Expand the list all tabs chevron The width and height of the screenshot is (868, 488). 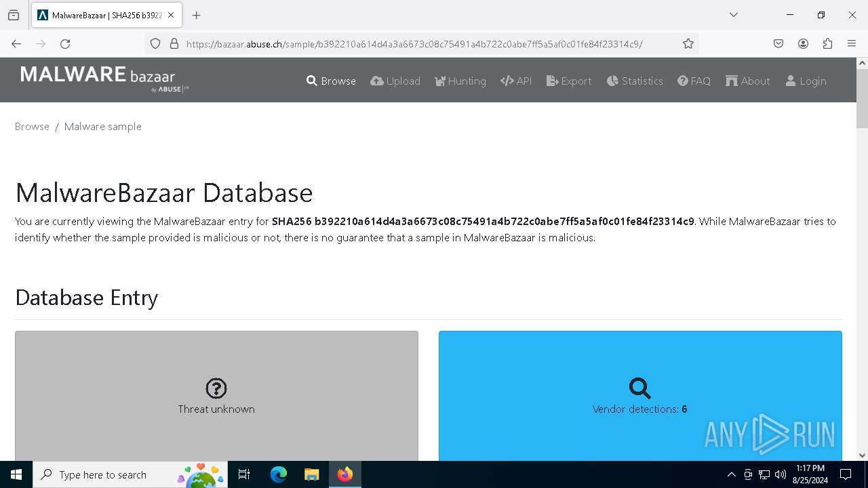pos(733,15)
